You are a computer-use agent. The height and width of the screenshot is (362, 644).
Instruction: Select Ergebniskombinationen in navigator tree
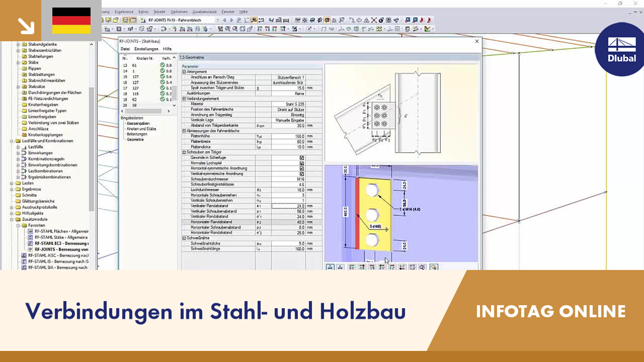[50, 178]
